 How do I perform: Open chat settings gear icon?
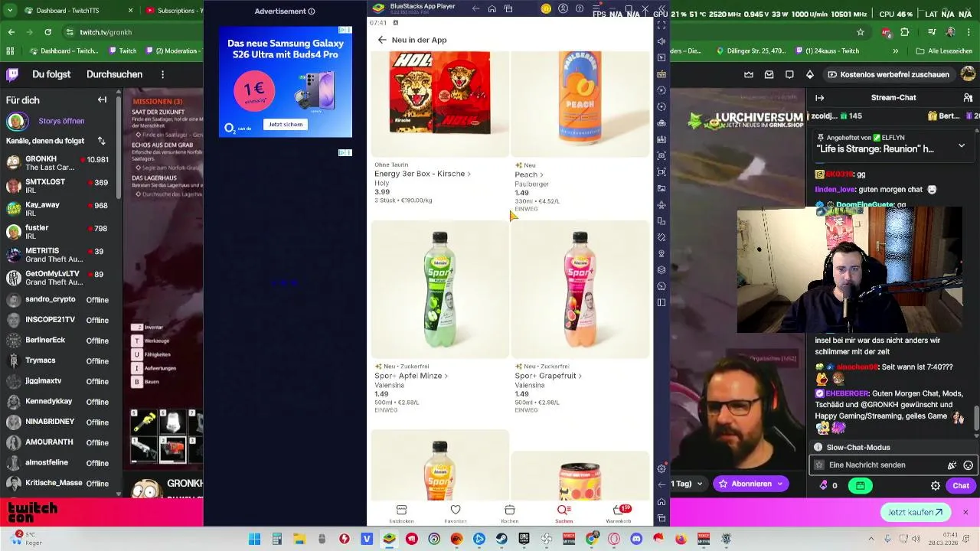(935, 485)
